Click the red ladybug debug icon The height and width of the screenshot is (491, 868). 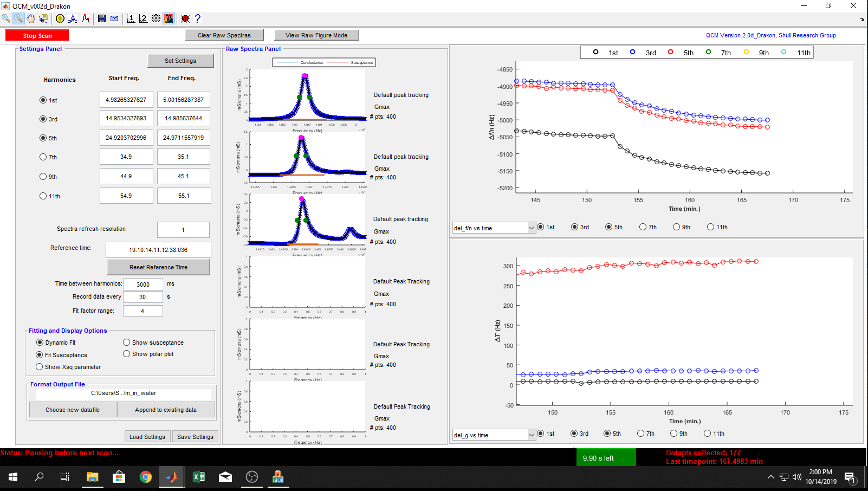coord(185,18)
